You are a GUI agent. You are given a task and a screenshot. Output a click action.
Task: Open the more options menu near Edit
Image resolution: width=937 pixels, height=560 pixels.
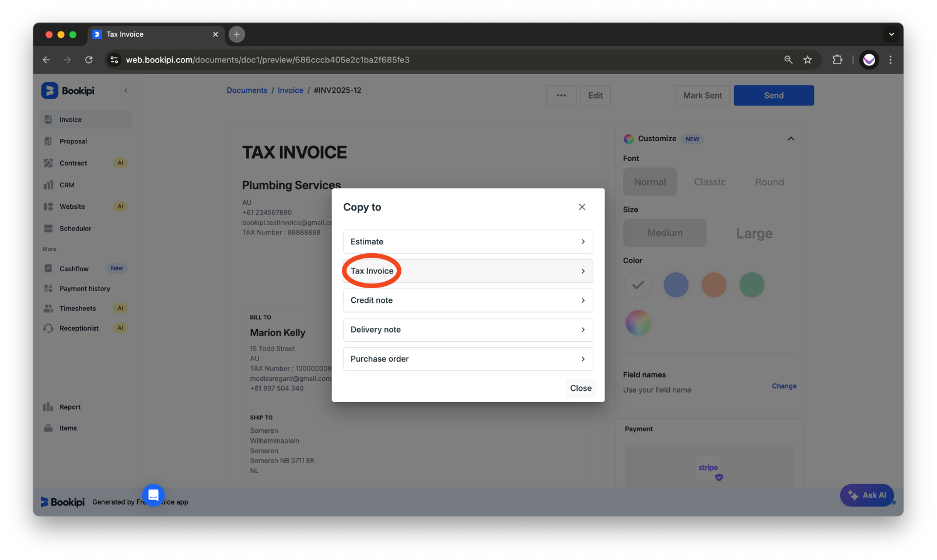(561, 95)
